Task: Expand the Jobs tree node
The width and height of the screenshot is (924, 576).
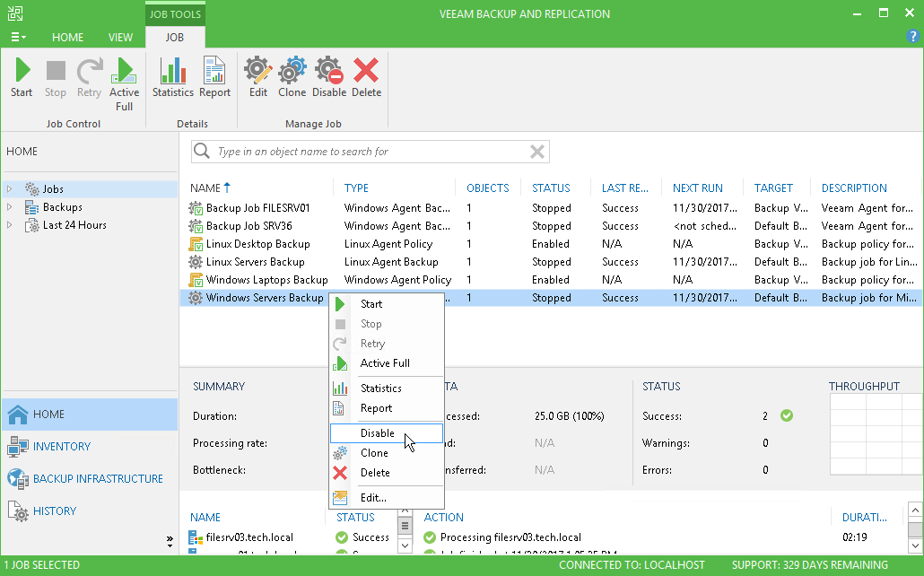Action: [10, 189]
